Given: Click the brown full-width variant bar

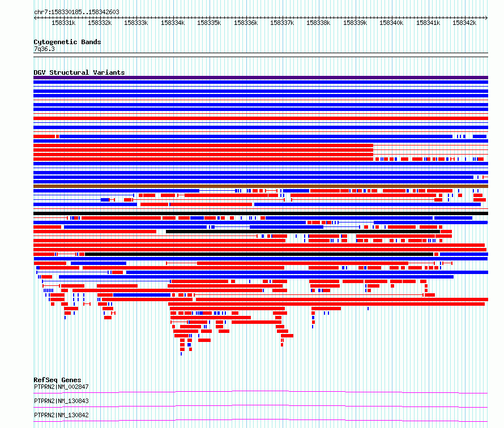Looking at the screenshot, I should click(260, 186).
